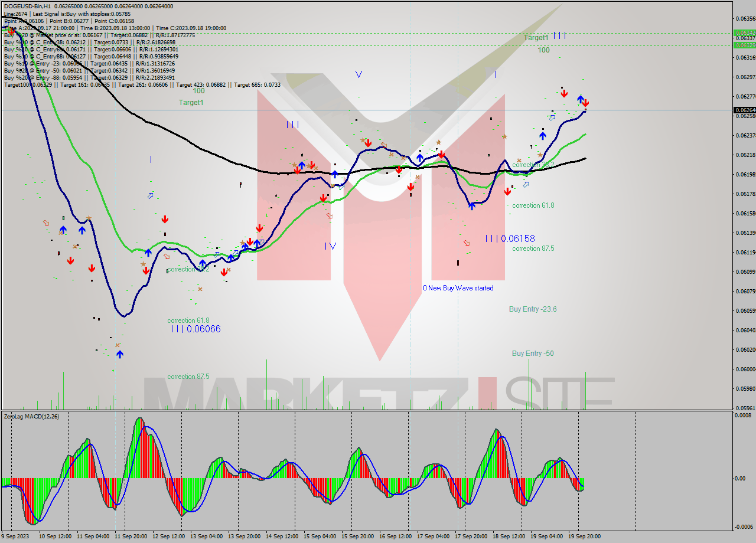Screen dimensions: 756x543
Task: Click the 'I I I 0.06158' wave label
Action: coord(510,238)
